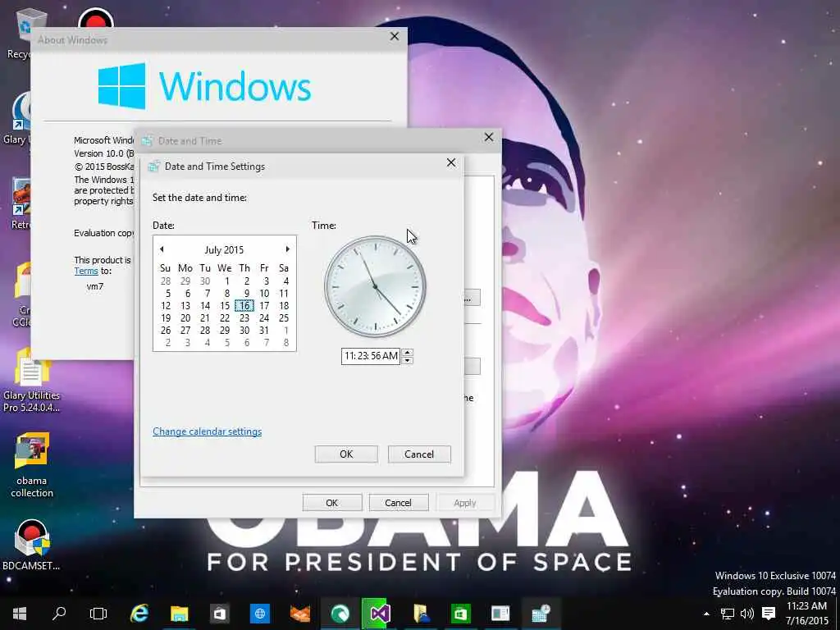Click the July 2015 calendar header
Image resolution: width=840 pixels, height=630 pixels.
coord(224,250)
